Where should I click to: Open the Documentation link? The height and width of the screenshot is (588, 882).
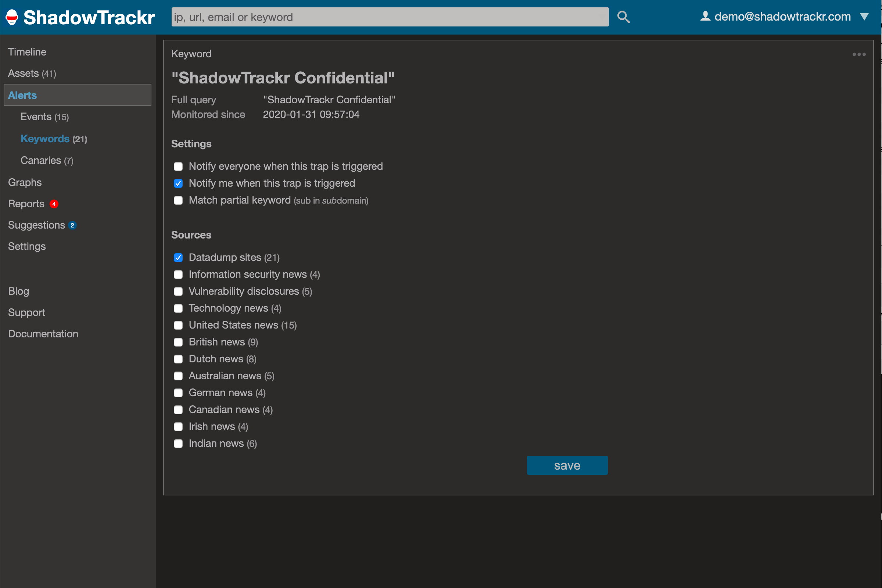click(x=43, y=333)
